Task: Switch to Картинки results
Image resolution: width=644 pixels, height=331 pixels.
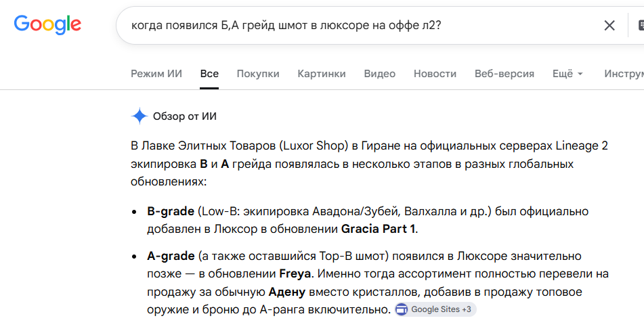Action: point(322,74)
